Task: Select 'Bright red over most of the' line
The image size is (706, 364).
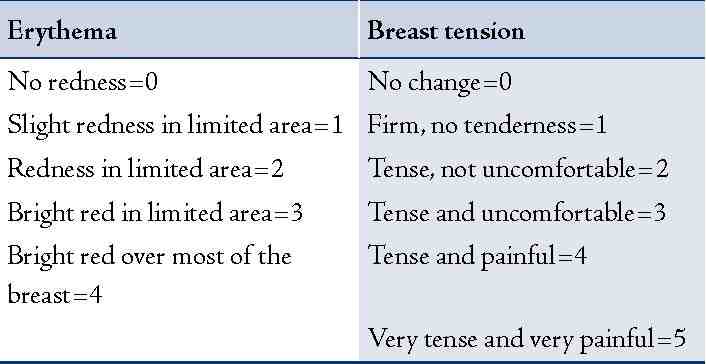Action: click(x=149, y=256)
